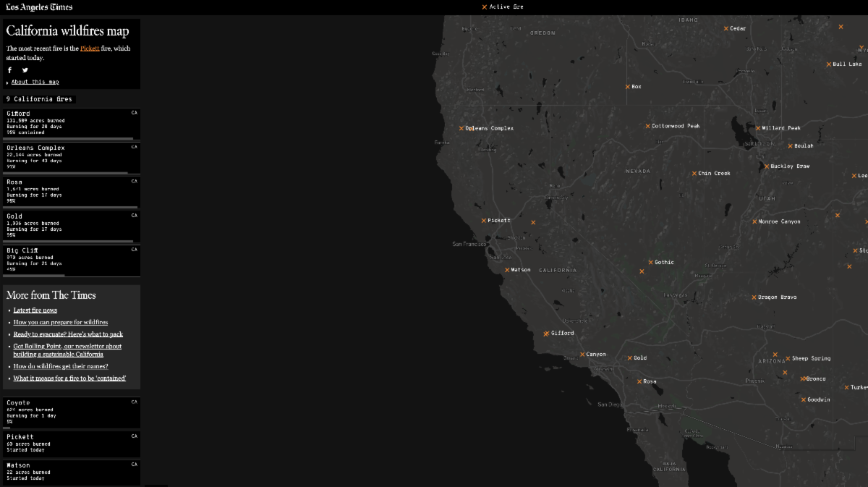This screenshot has height=487, width=868.
Task: Open How do wildfires get their names
Action: pyautogui.click(x=61, y=366)
